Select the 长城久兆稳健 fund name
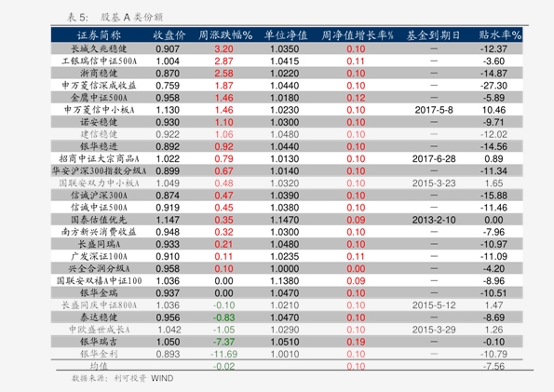554x392 pixels. pos(99,48)
